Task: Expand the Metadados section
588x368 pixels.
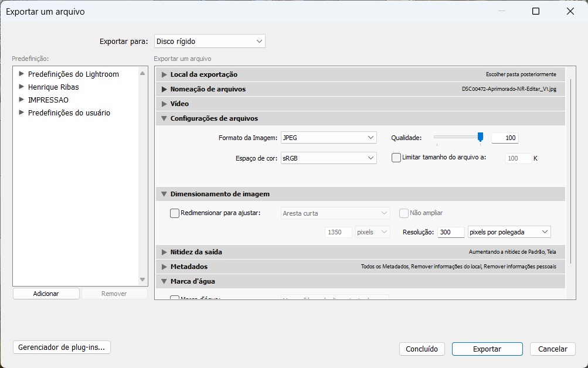Action: click(x=165, y=267)
